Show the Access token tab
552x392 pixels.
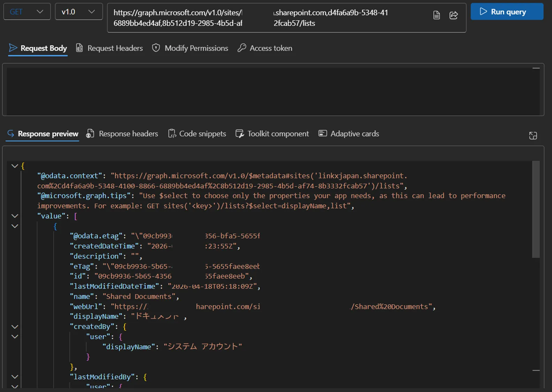[265, 48]
